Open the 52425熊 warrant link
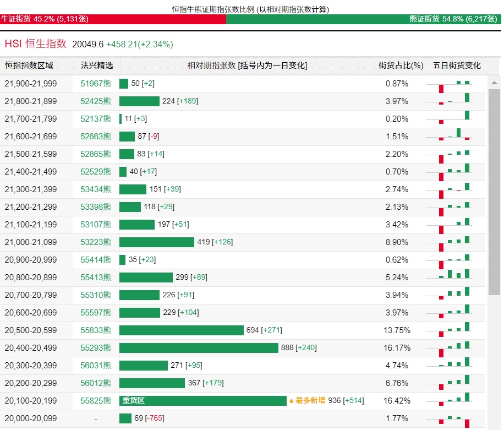Screen dimensions: 504x430 click(x=96, y=101)
